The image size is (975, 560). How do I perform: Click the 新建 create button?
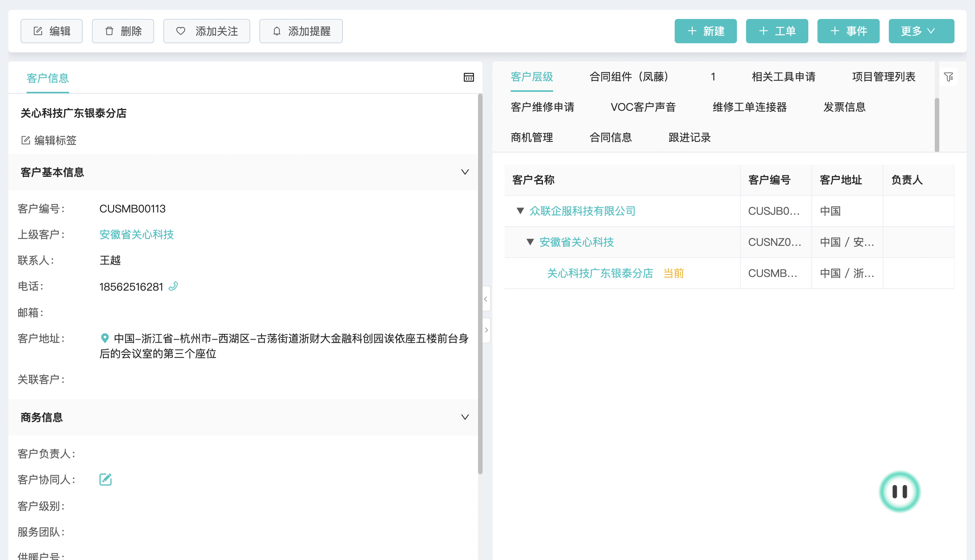pos(706,31)
